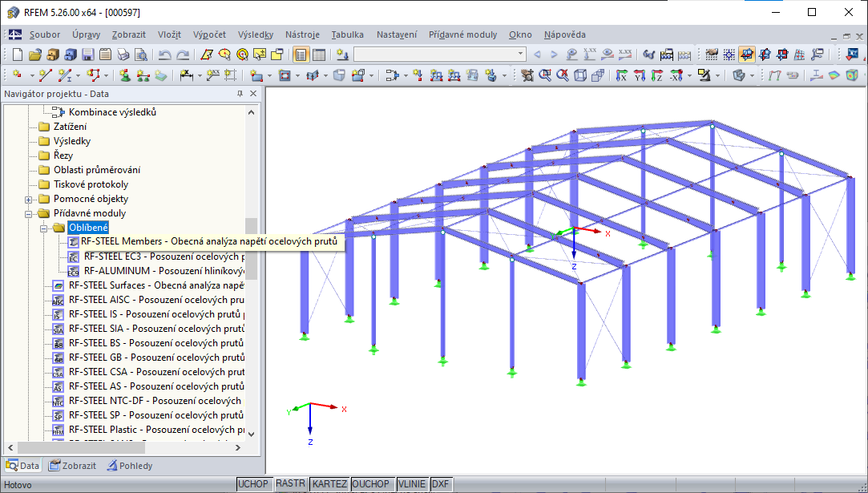
Task: Toggle UCHOP snap in status bar
Action: click(253, 484)
